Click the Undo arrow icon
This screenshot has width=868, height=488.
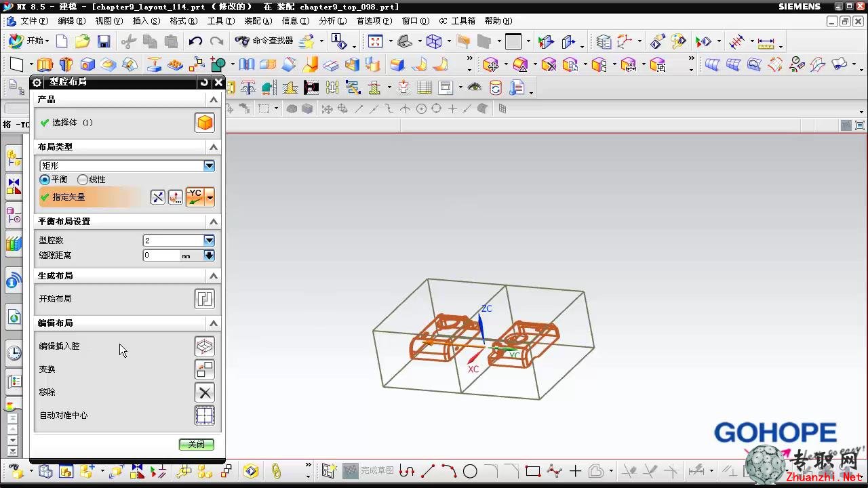[x=195, y=41]
